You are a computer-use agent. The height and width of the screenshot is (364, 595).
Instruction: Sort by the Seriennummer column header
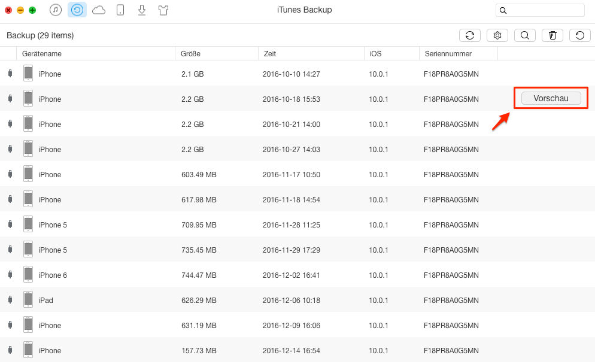[x=459, y=53]
